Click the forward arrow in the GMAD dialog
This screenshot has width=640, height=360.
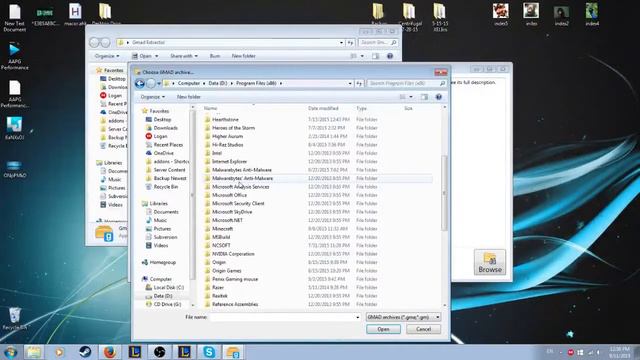151,83
